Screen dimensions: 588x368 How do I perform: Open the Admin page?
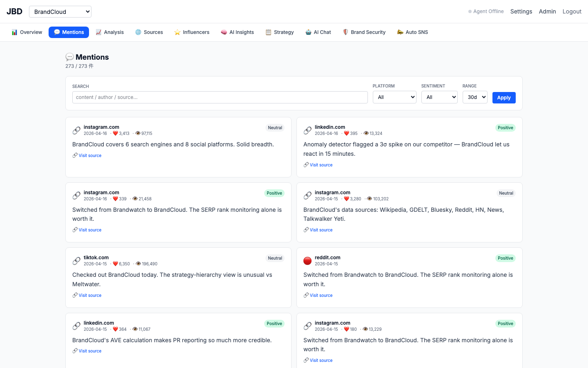pos(547,11)
